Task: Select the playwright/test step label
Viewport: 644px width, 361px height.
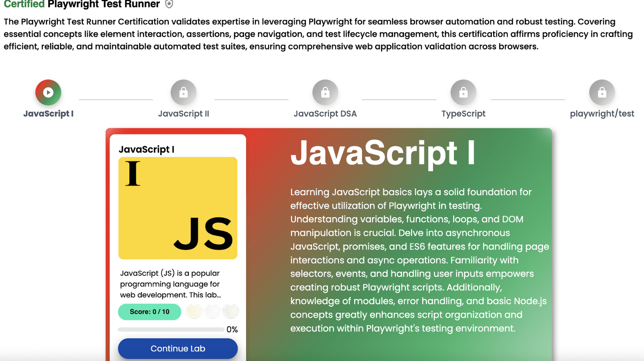Action: 602,114
